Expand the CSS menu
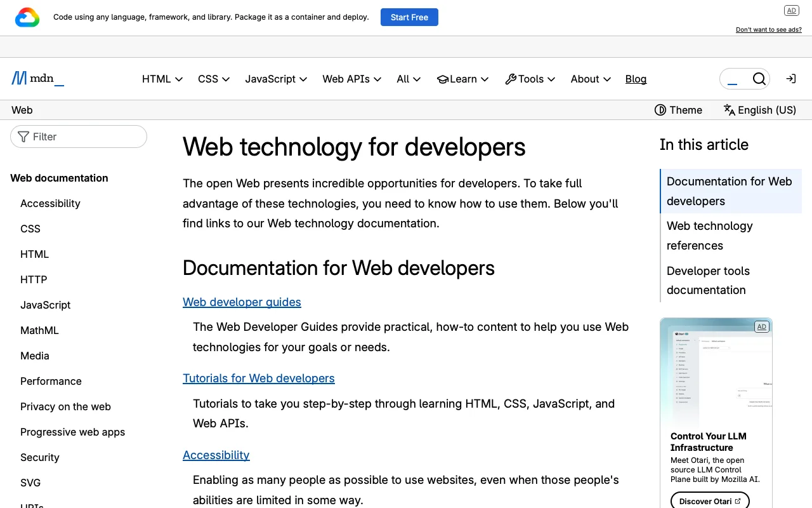 (214, 79)
